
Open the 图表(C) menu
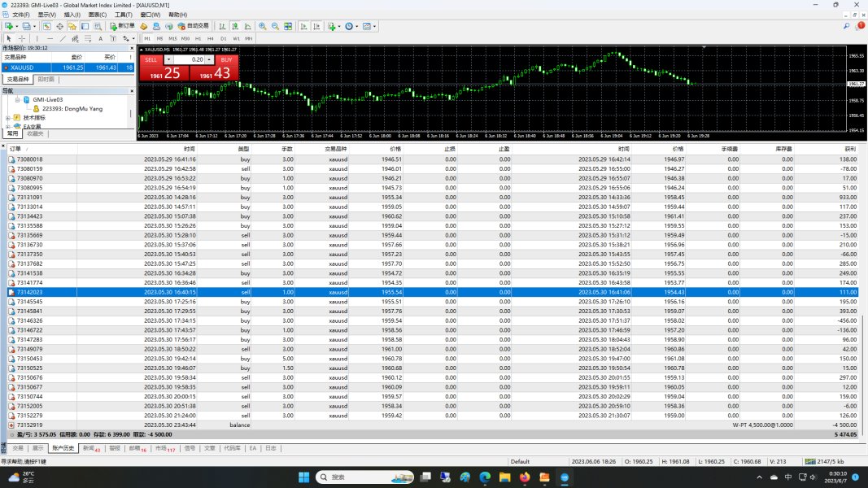97,15
